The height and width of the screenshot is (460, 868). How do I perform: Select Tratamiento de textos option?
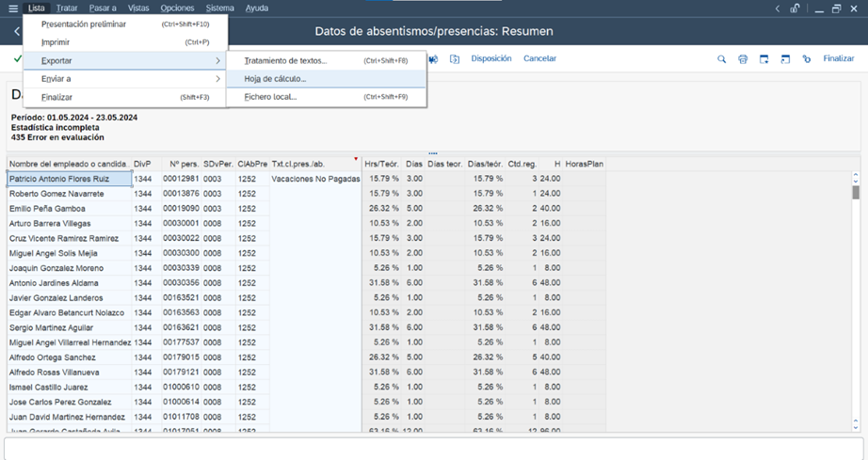click(285, 61)
